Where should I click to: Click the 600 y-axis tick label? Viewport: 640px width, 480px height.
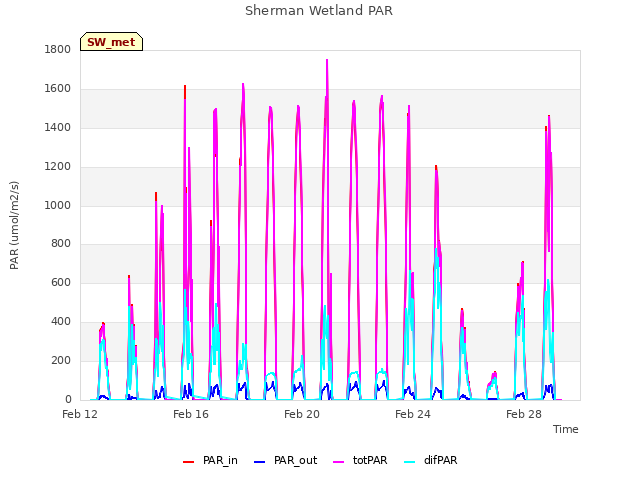tap(61, 282)
